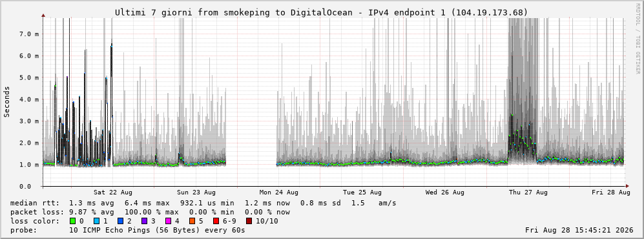Click the Mon 24 Aug axis label
The height and width of the screenshot is (239, 644).
278,192
